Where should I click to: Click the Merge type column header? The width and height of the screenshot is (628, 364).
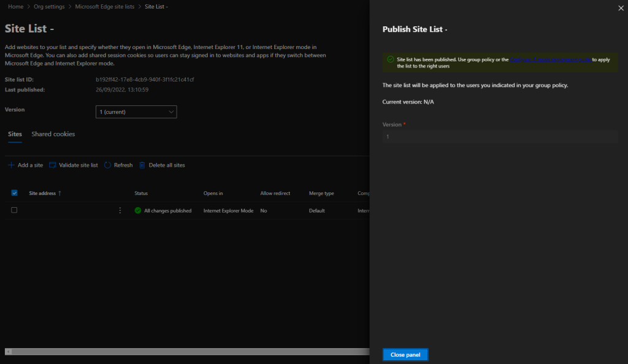pos(321,193)
